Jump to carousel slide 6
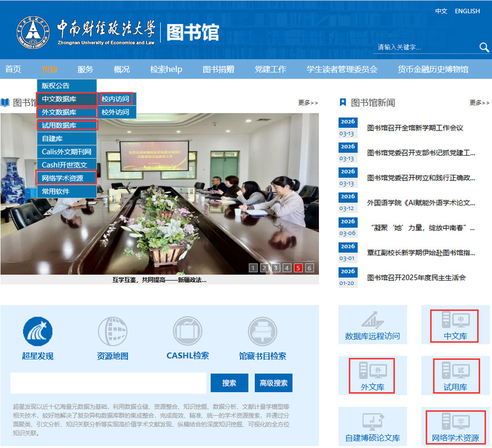The width and height of the screenshot is (492, 448). 309,268
